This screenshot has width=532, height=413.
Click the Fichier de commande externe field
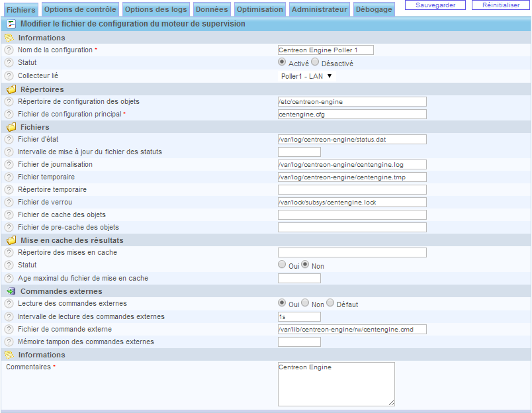point(352,329)
